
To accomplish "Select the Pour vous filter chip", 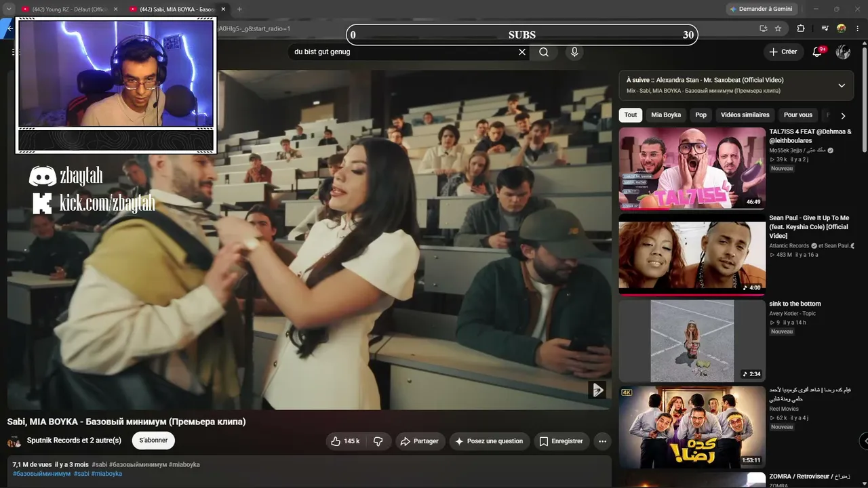I will (x=798, y=115).
